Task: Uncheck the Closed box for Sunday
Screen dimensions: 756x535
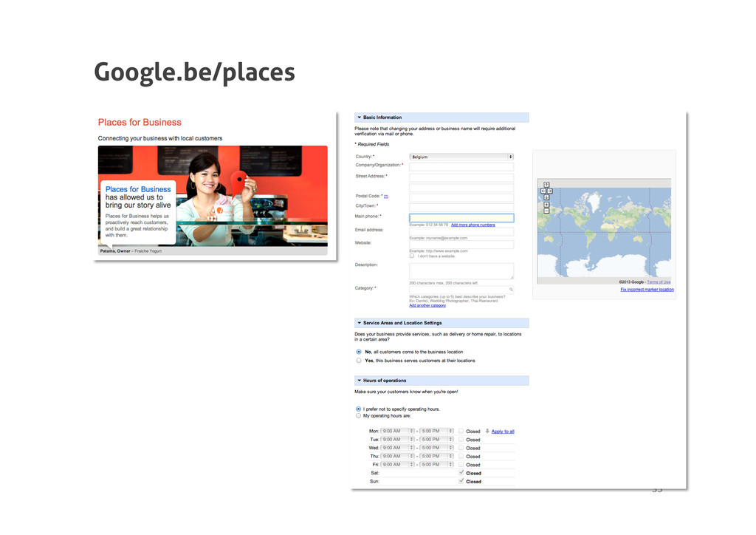Action: pos(461,481)
